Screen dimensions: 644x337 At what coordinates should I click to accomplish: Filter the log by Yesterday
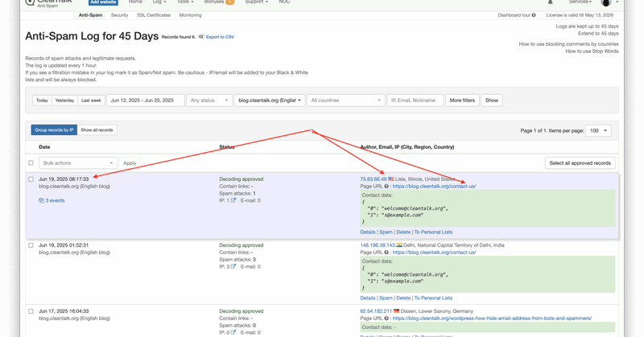click(64, 101)
